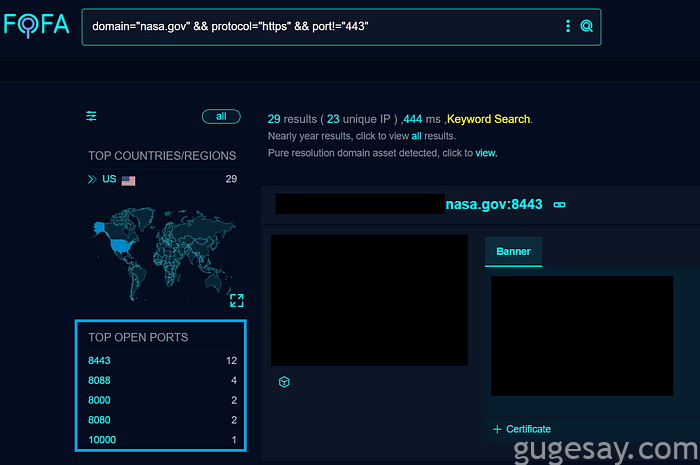Click the cube icon under the thumbnail
The width and height of the screenshot is (700, 465).
[x=284, y=382]
